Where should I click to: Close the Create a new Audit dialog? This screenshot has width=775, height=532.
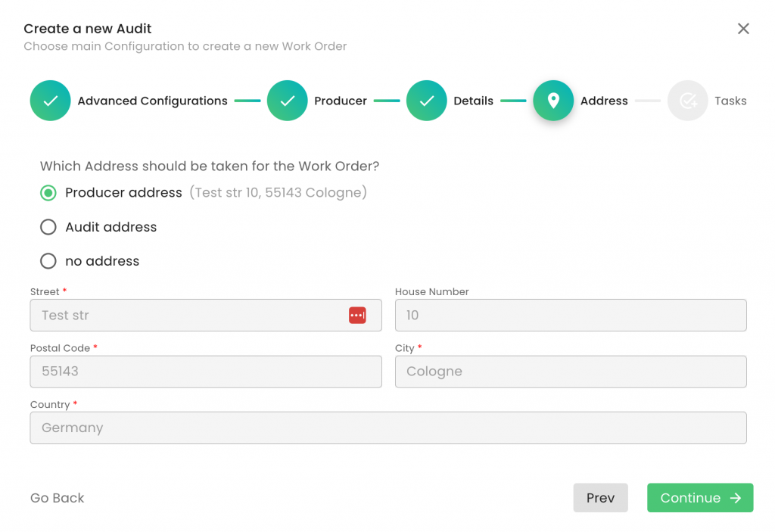(743, 29)
